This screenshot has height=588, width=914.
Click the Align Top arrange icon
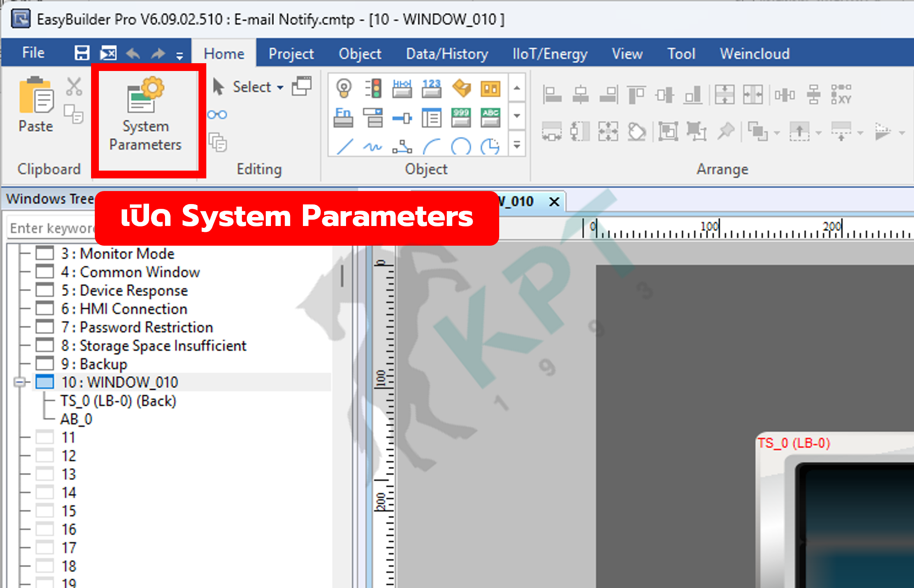tap(636, 94)
